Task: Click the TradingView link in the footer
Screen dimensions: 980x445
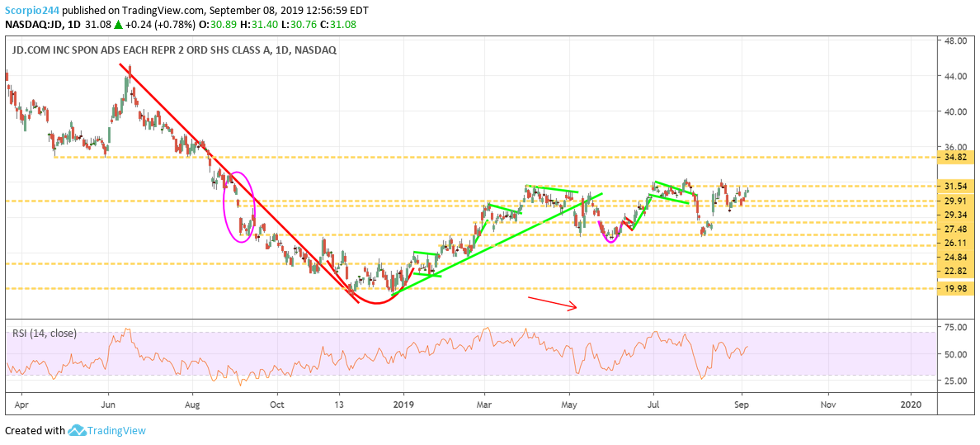Action: [x=116, y=431]
